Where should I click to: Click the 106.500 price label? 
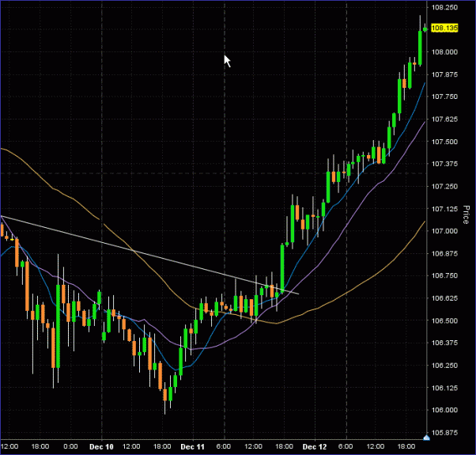(444, 320)
